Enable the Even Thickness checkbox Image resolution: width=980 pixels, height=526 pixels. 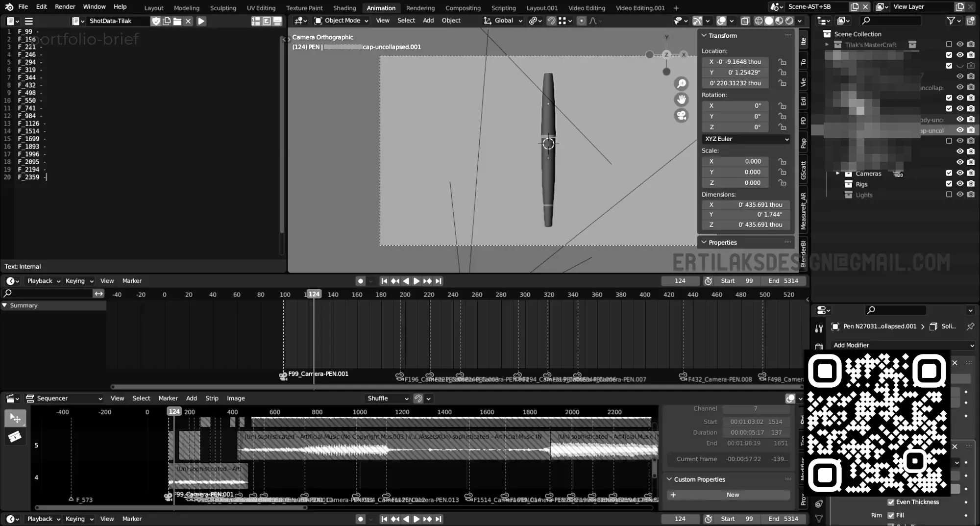(x=891, y=502)
